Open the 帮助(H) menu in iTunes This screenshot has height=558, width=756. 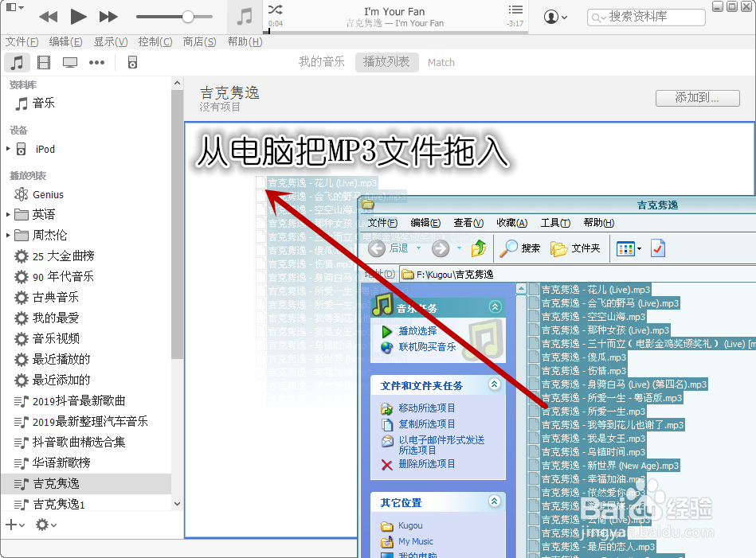point(245,42)
